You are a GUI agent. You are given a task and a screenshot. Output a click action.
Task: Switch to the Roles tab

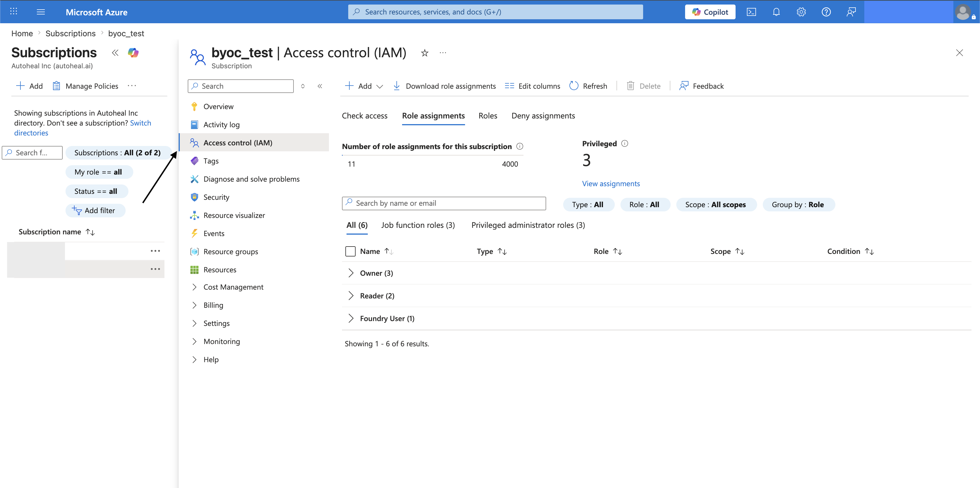(x=488, y=116)
